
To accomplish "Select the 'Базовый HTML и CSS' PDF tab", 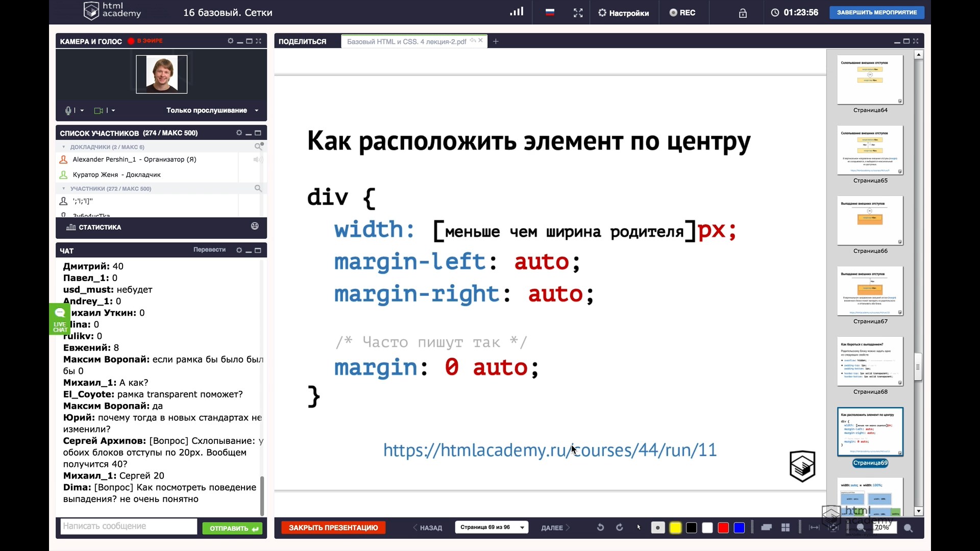I will 406,41.
